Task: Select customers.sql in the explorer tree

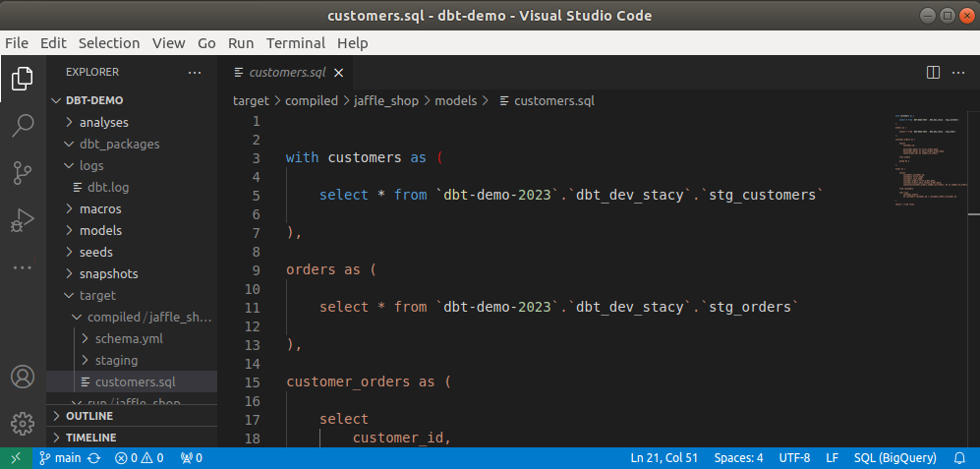Action: pos(132,382)
